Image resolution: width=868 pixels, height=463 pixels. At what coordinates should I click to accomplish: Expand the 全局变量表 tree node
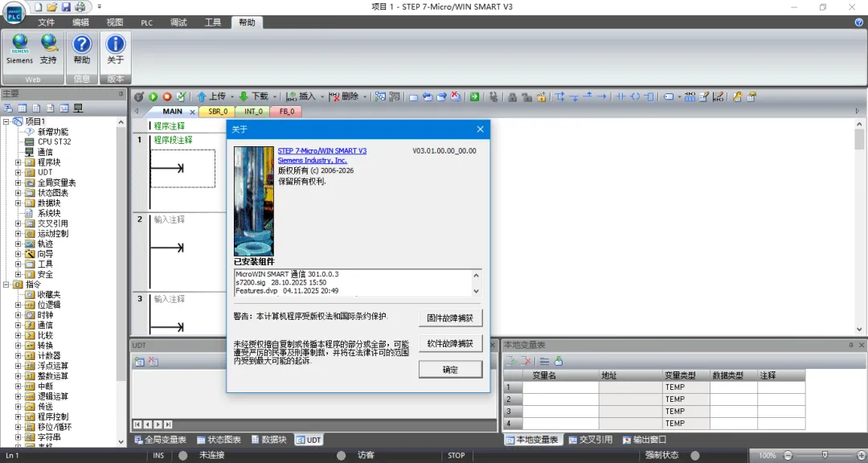[18, 182]
